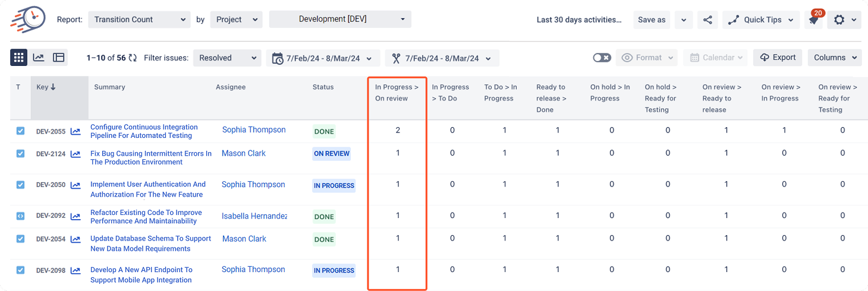Click the T type column header
The image size is (868, 291).
point(18,87)
